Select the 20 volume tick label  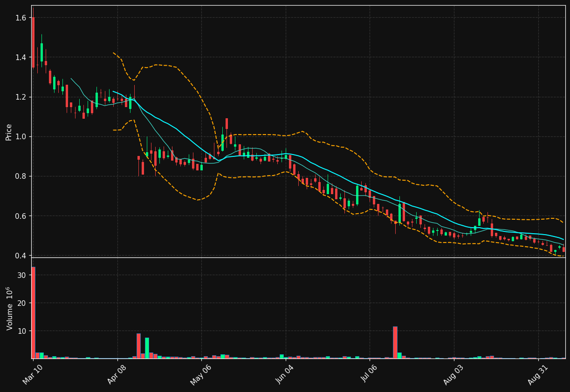click(x=22, y=303)
